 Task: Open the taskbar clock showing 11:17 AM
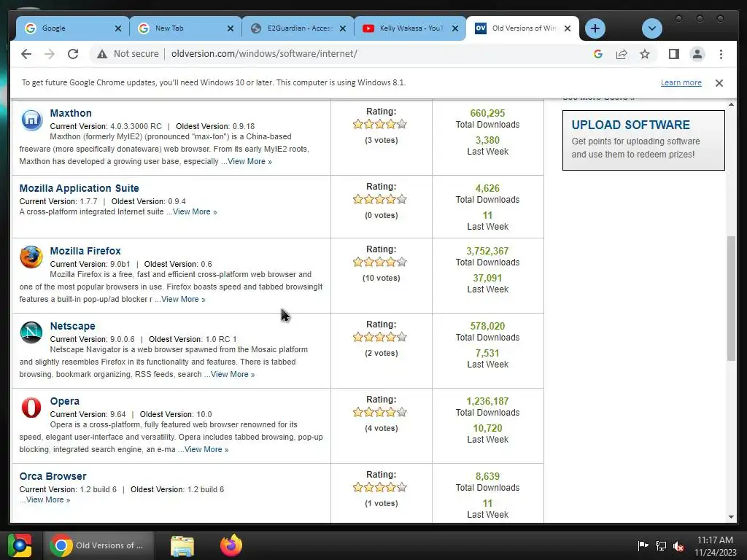[x=716, y=546]
